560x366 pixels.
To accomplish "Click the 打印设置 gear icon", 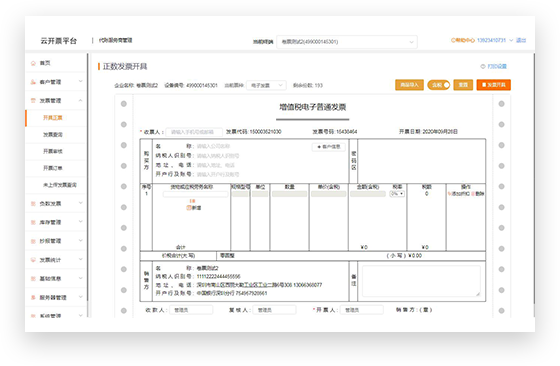I will [x=483, y=66].
